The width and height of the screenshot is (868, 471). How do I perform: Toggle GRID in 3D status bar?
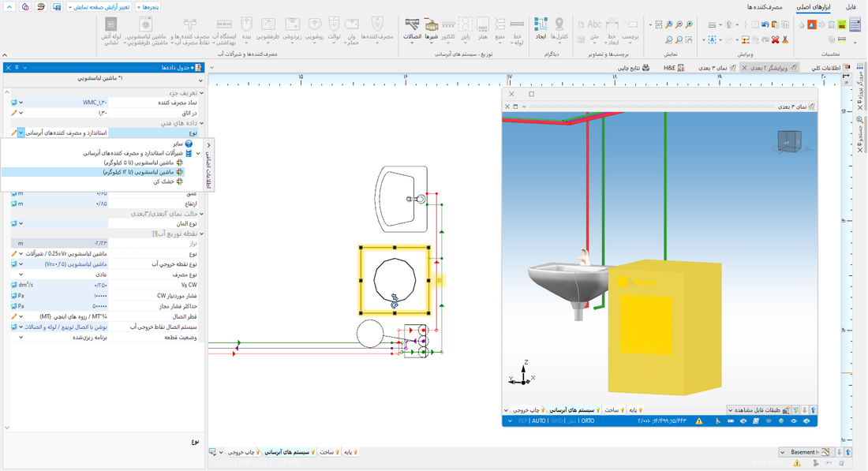pos(556,421)
